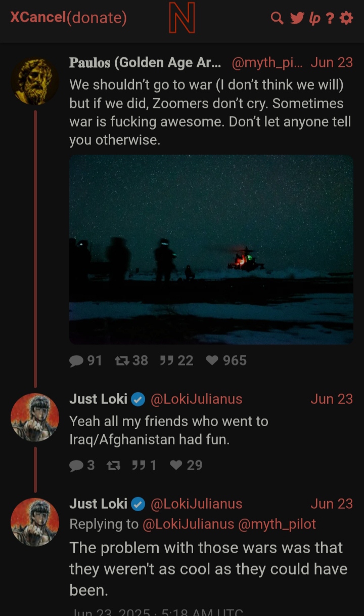Click the reply bubble showing 3 comments
The height and width of the screenshot is (616, 364).
pyautogui.click(x=76, y=465)
